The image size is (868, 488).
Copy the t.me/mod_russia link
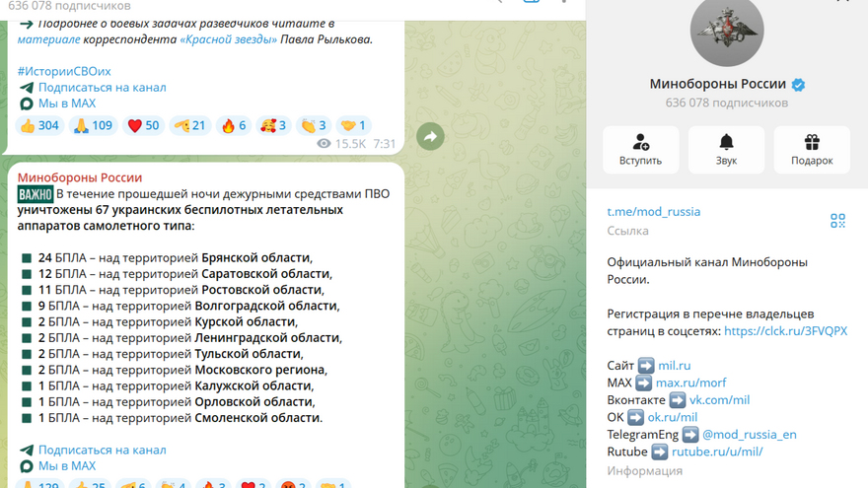tap(653, 211)
